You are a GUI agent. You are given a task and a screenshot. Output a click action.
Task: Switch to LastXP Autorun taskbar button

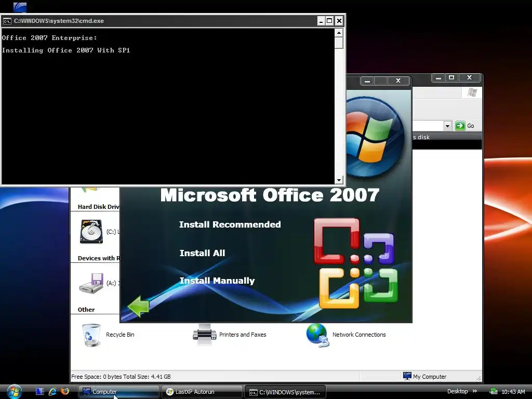pos(202,392)
